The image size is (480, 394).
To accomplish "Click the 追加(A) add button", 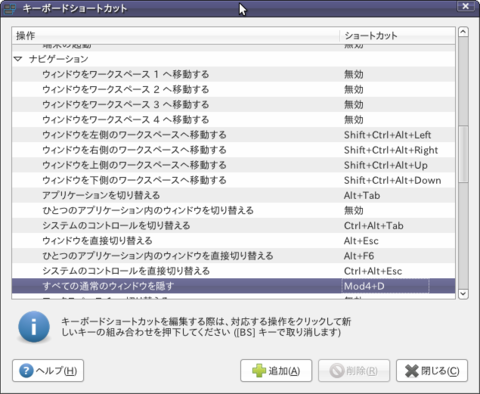I will click(x=276, y=370).
